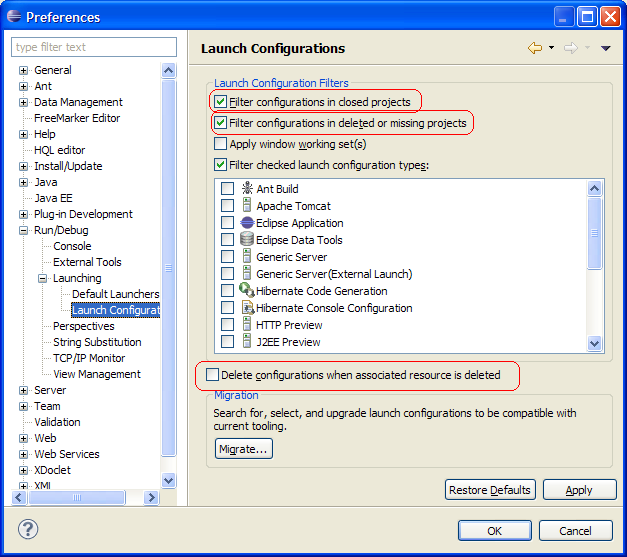Collapse the Run/Debug tree node
The height and width of the screenshot is (557, 627).
(x=23, y=230)
